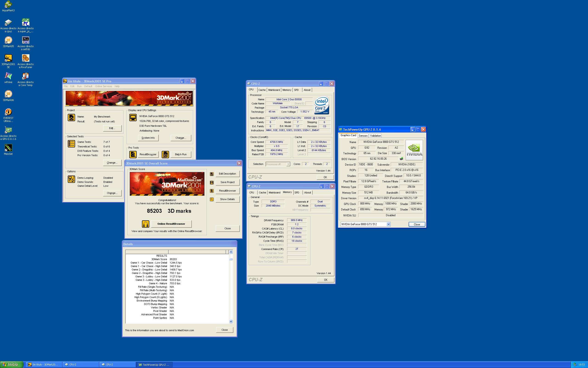Screen dimensions: 588x368
Task: Click Close button in GPU-Z window
Action: pos(417,224)
